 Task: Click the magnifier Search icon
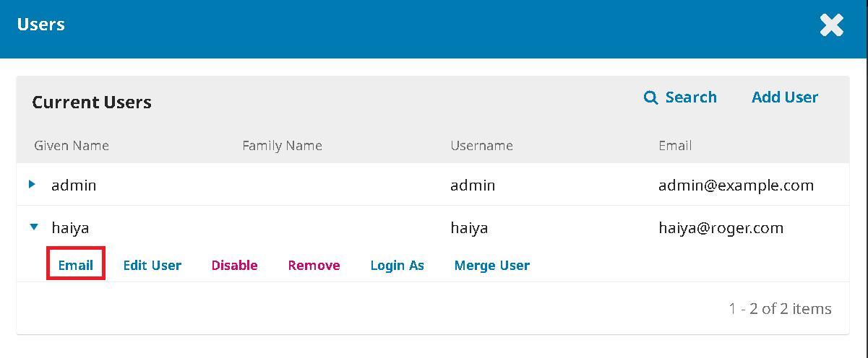point(650,97)
